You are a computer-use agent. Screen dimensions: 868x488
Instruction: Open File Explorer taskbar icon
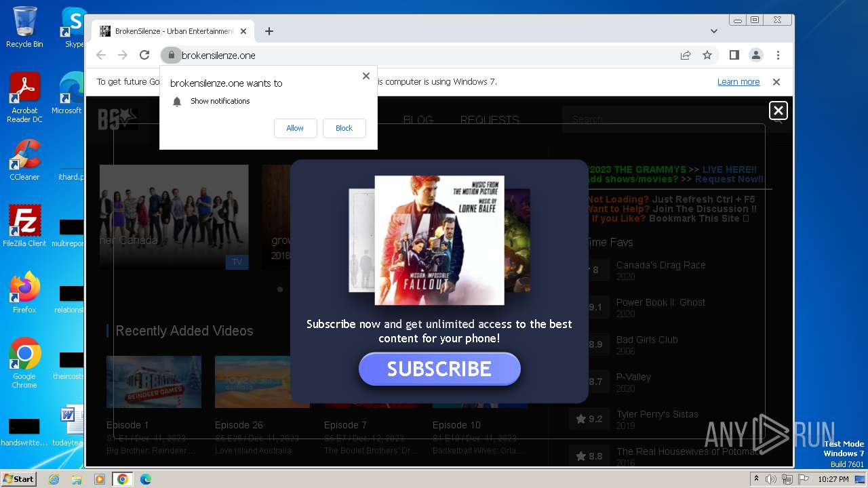point(77,479)
